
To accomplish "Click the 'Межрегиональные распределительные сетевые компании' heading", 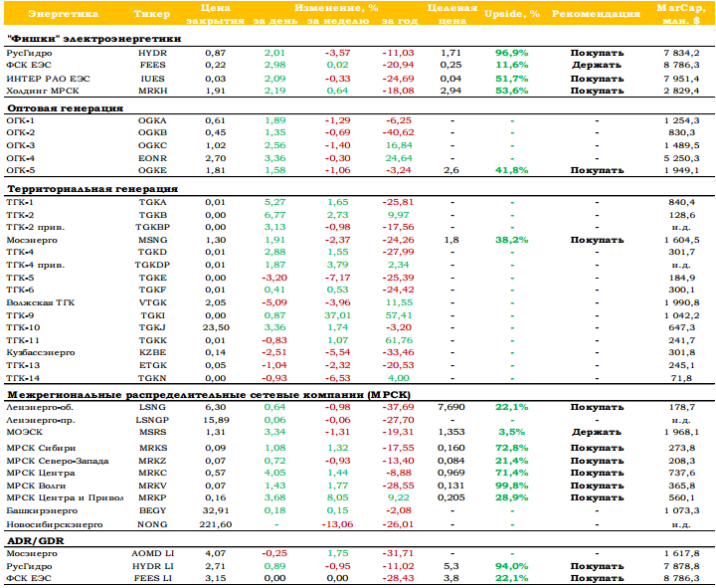I will coord(209,395).
